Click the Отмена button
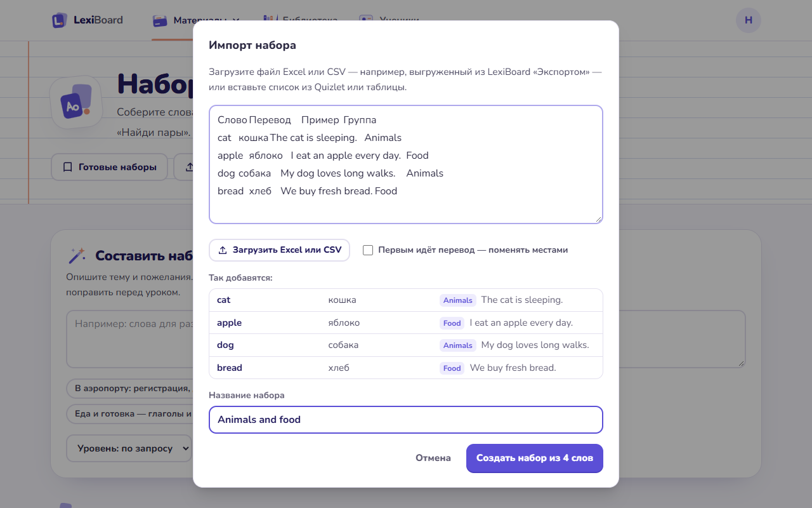 [x=433, y=458]
